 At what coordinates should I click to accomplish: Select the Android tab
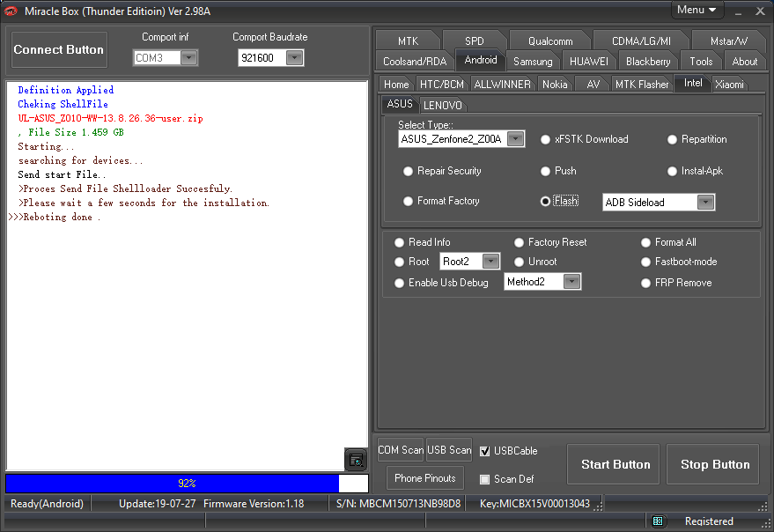click(480, 60)
